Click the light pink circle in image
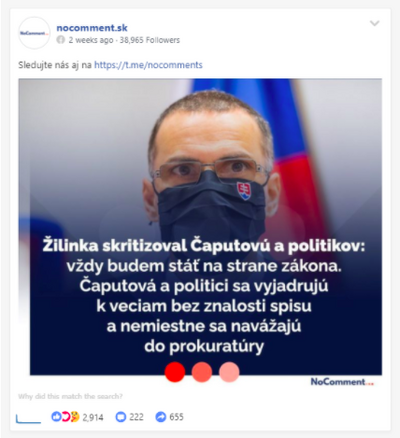 [229, 372]
